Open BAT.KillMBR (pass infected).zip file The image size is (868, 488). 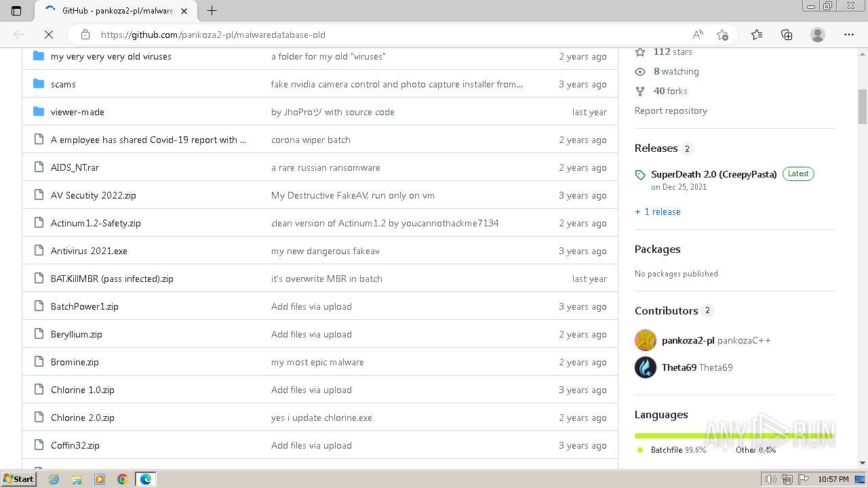pos(112,279)
